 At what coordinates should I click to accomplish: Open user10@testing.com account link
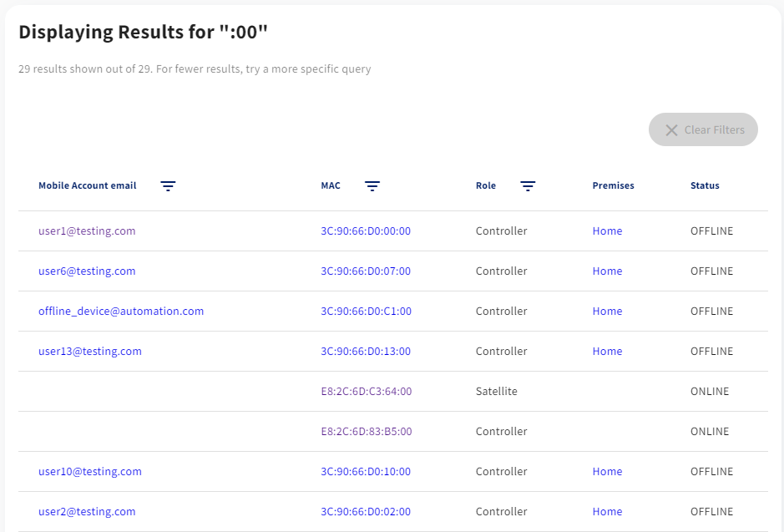coord(90,472)
